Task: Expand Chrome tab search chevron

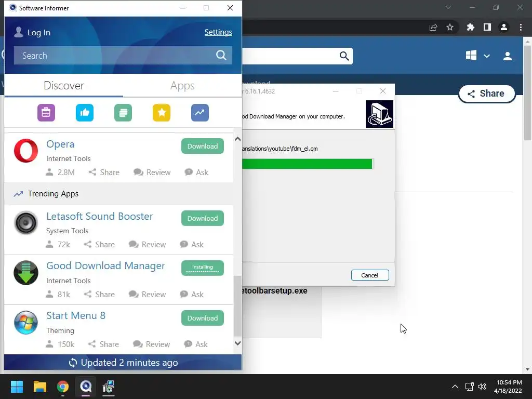Action: tap(448, 7)
